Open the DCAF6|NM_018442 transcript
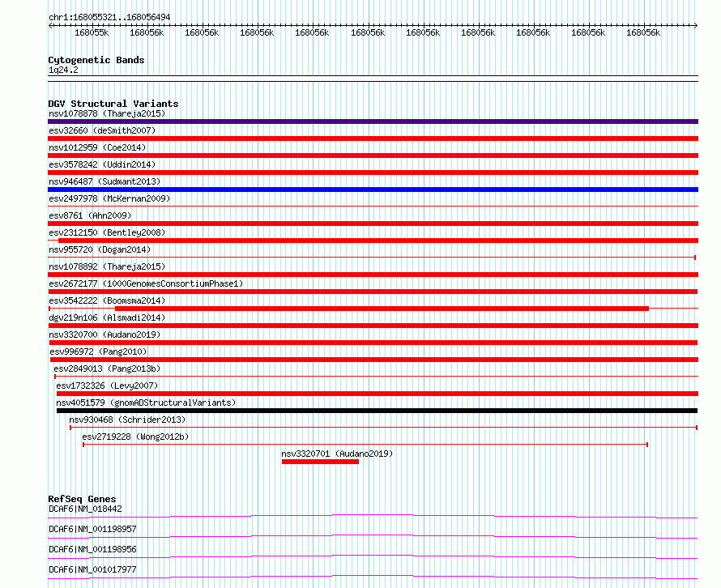The image size is (721, 588). [85, 509]
